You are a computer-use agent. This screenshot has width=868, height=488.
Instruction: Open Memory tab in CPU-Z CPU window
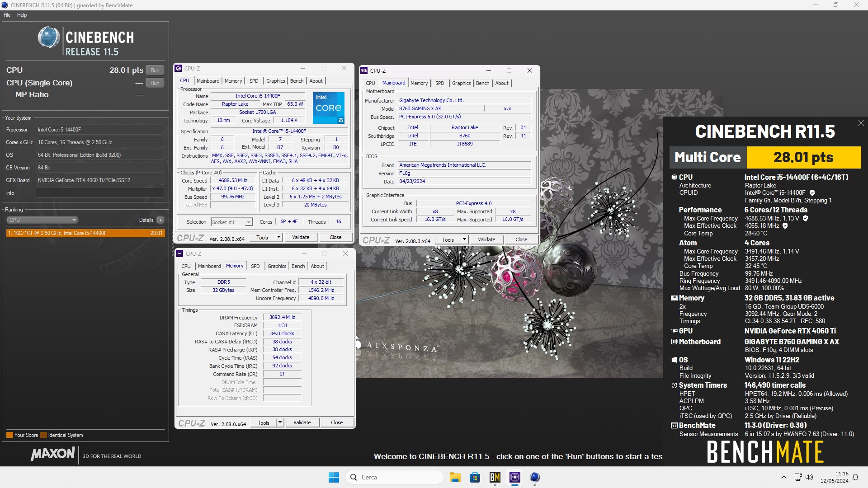233,81
